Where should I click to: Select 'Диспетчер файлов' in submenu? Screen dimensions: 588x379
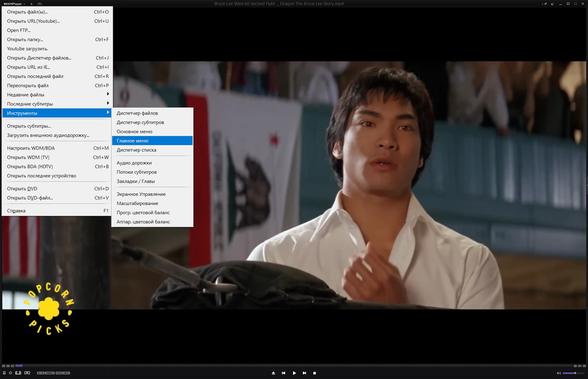[152, 113]
